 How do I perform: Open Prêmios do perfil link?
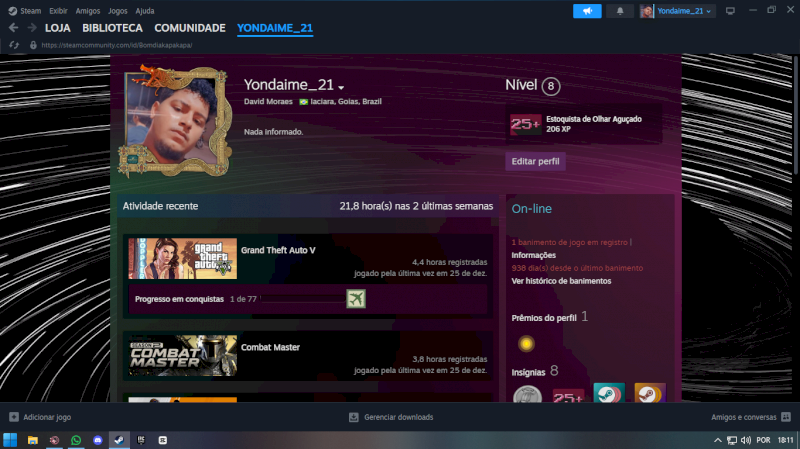[544, 318]
